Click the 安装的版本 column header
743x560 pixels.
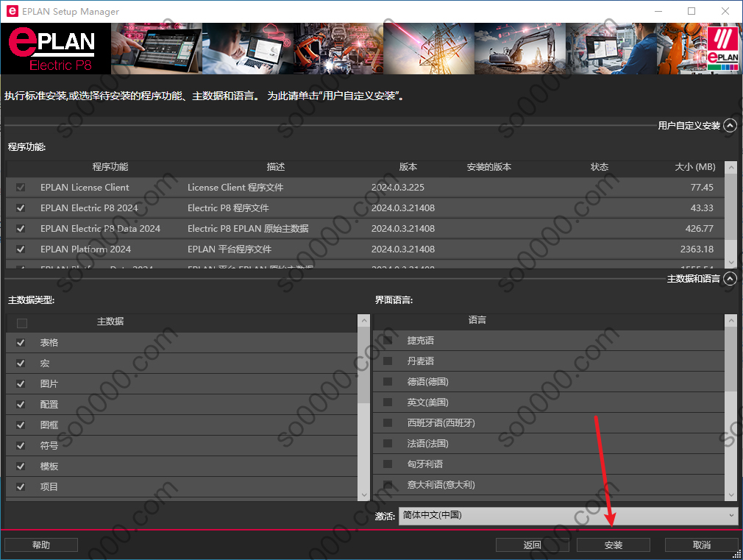click(x=489, y=167)
